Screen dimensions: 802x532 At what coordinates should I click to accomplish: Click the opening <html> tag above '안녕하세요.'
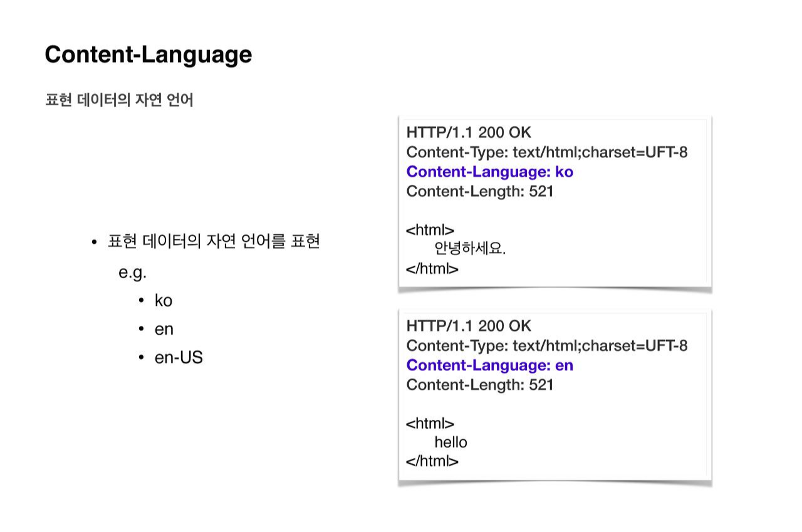tap(430, 231)
